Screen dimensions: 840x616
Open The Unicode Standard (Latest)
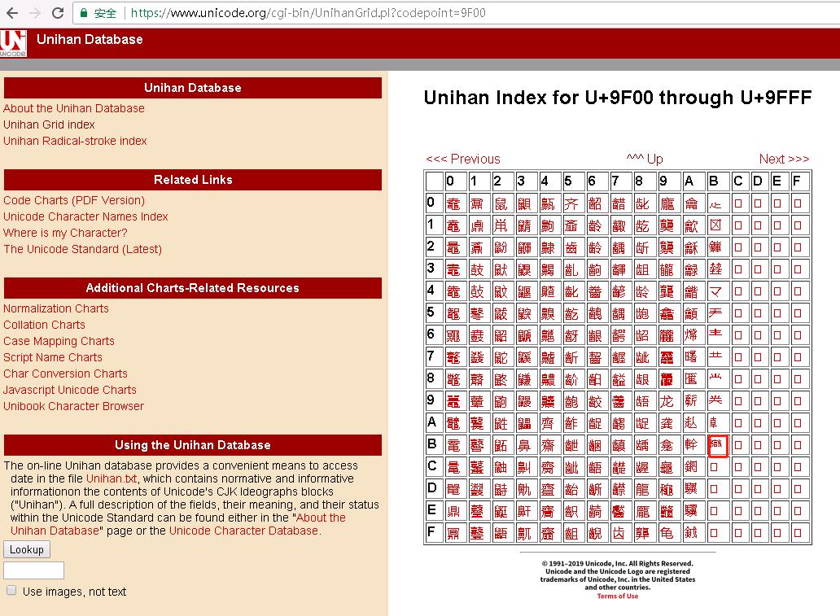coord(82,249)
